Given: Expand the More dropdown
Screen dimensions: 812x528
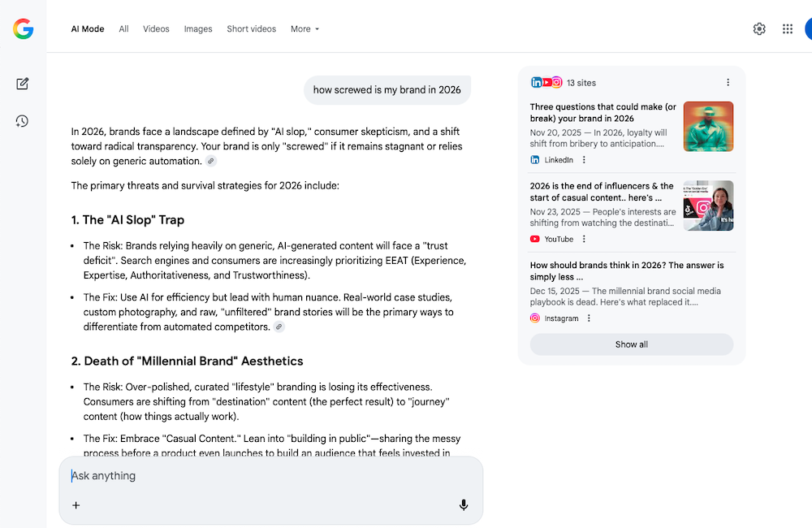Looking at the screenshot, I should (x=304, y=29).
